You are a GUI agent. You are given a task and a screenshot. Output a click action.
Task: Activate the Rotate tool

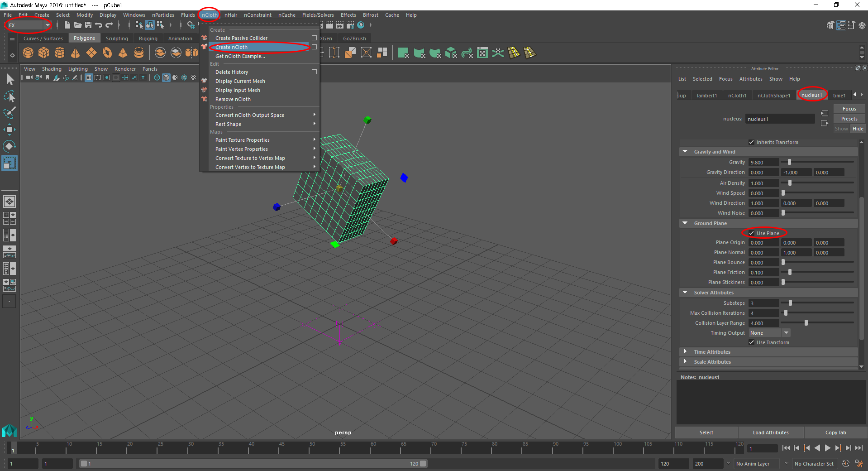[x=10, y=146]
